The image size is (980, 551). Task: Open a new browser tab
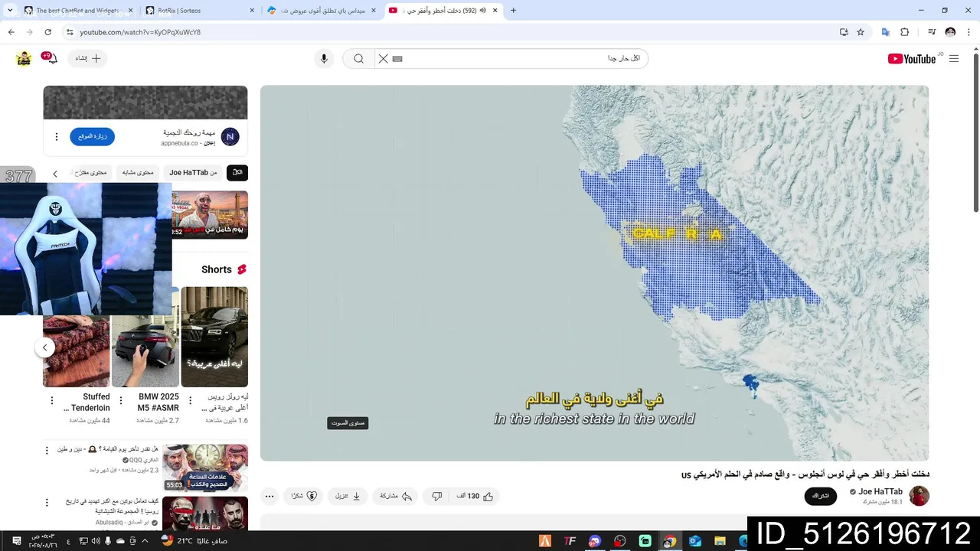click(513, 11)
